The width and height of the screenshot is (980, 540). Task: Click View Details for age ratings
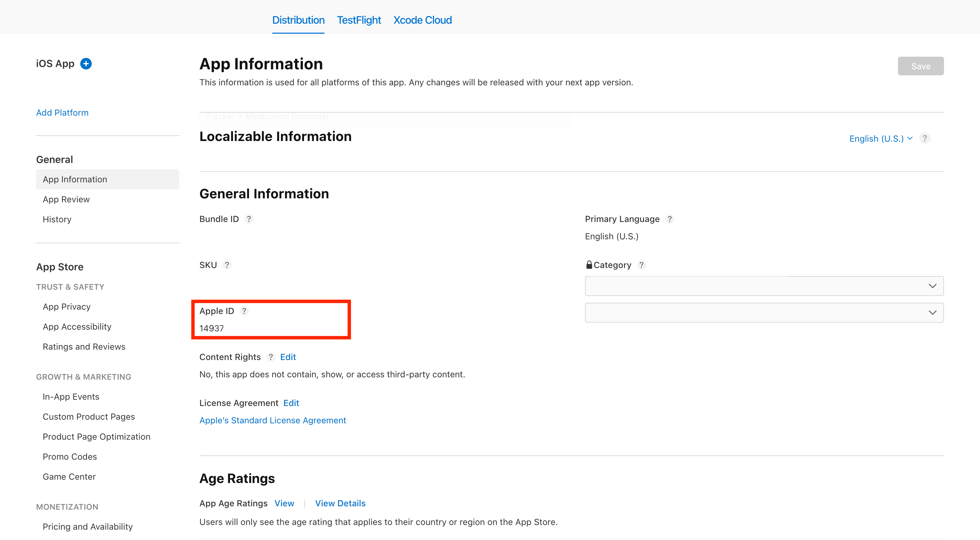pyautogui.click(x=340, y=503)
